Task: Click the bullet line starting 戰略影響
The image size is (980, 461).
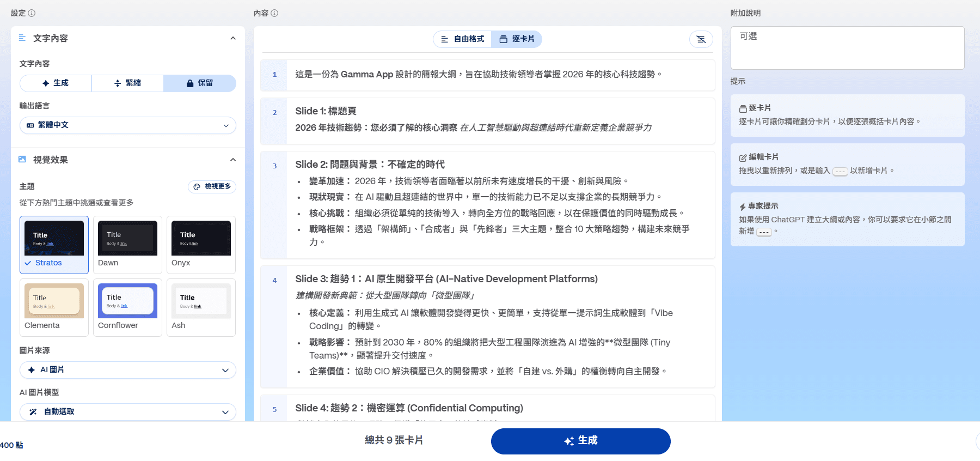Action: click(x=490, y=349)
